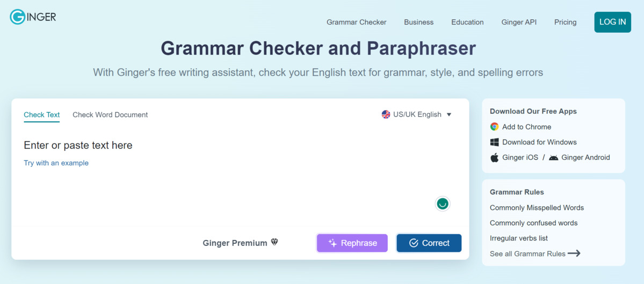This screenshot has width=644, height=284.
Task: Click the Ginger Premium diamond icon
Action: 274,243
